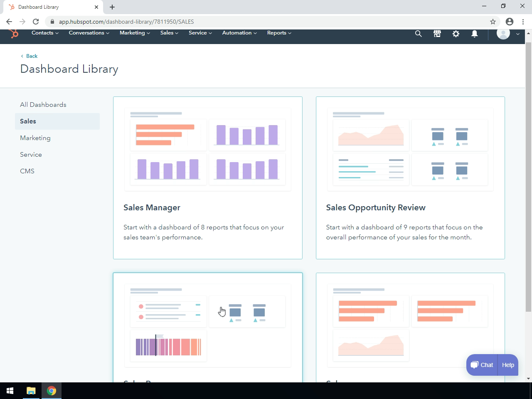Open a new browser tab
Screen dimensions: 532x399
pos(112,7)
